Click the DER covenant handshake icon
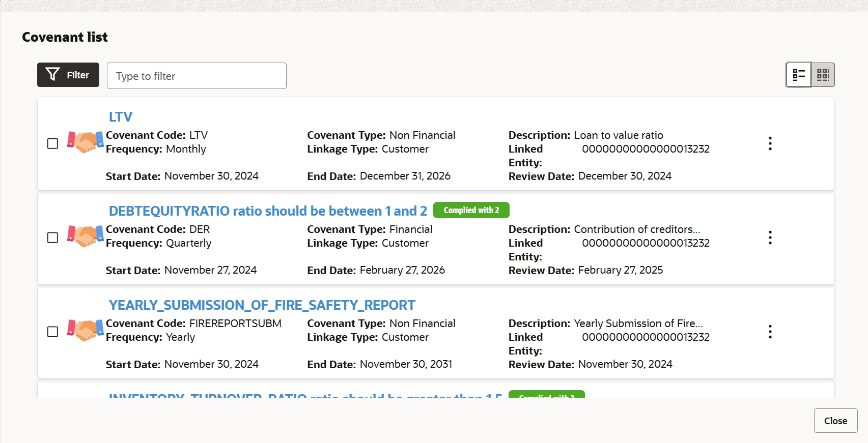Screen dimensions: 868x443 tap(86, 236)
